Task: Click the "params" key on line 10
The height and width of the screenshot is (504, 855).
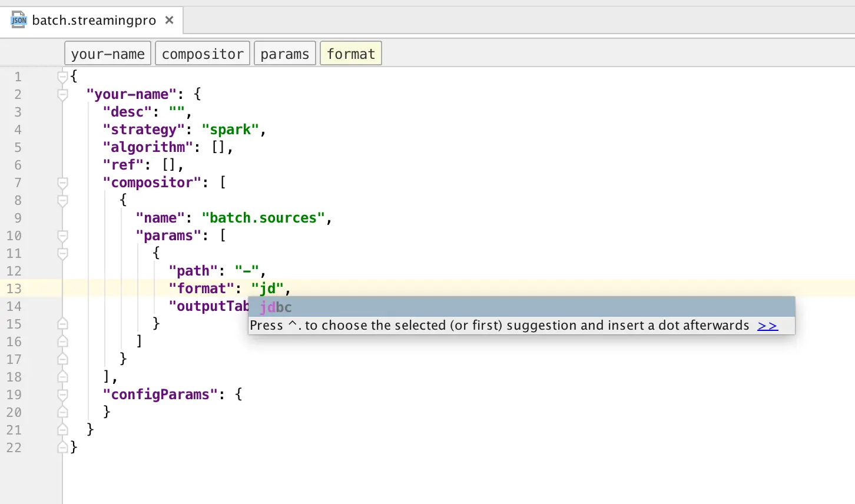Action: point(168,236)
